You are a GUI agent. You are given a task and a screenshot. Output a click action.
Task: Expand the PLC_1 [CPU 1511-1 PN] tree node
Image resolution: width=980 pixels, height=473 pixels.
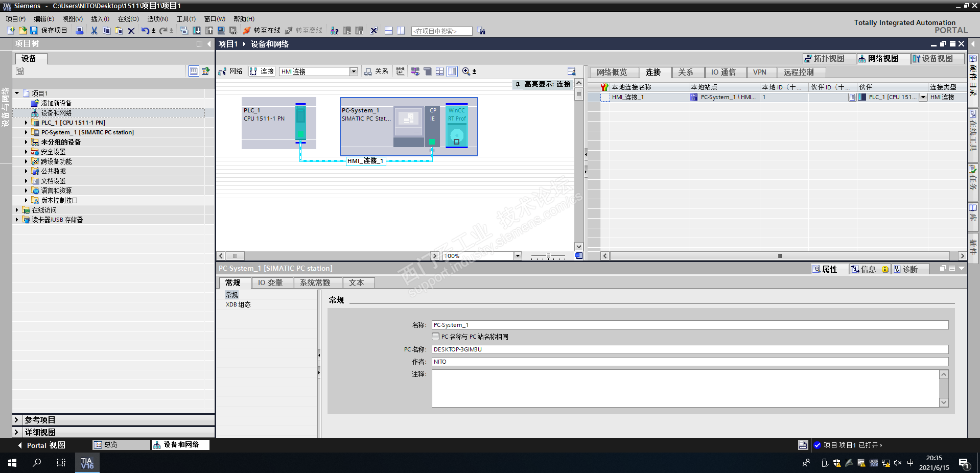(26, 123)
